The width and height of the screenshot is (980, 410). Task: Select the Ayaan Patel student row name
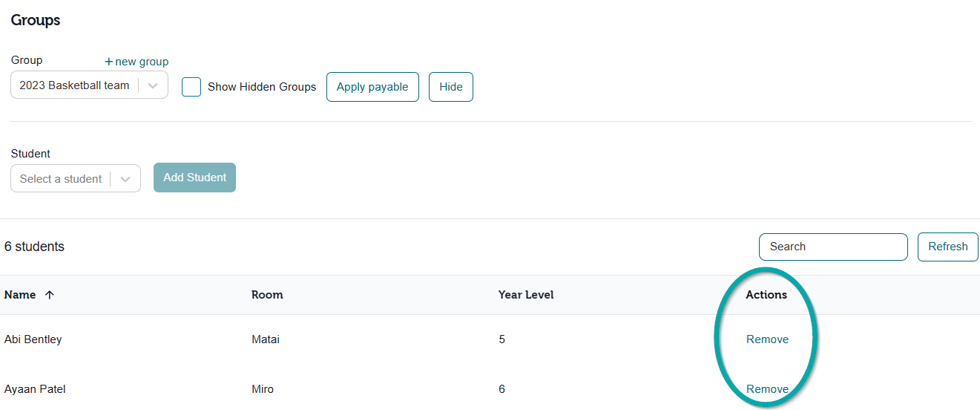(x=35, y=389)
